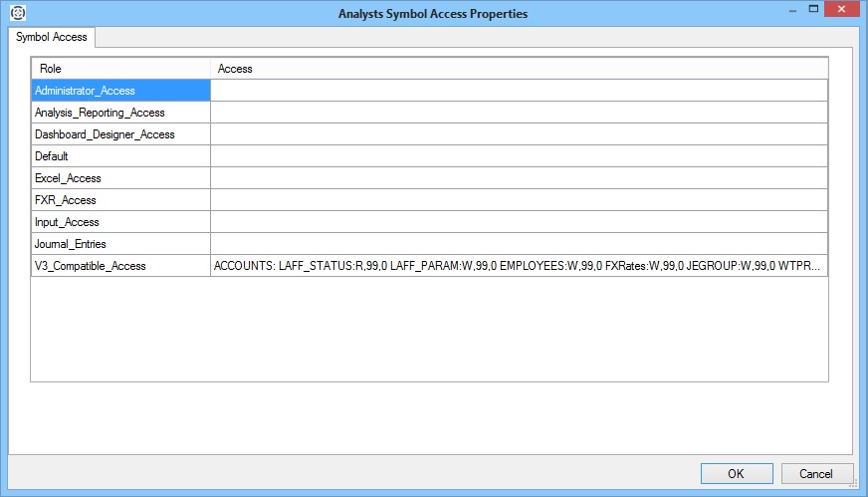Viewport: 868px width, 497px height.
Task: Click the Role column header
Action: click(x=120, y=69)
